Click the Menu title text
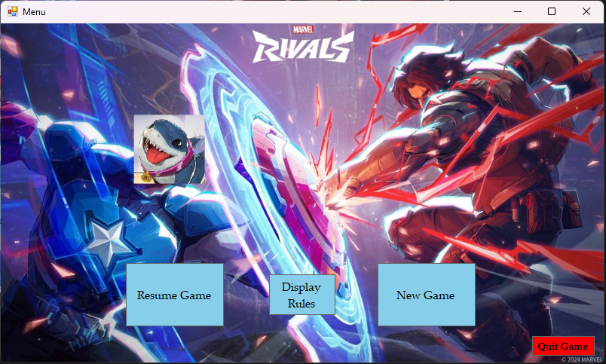 34,12
